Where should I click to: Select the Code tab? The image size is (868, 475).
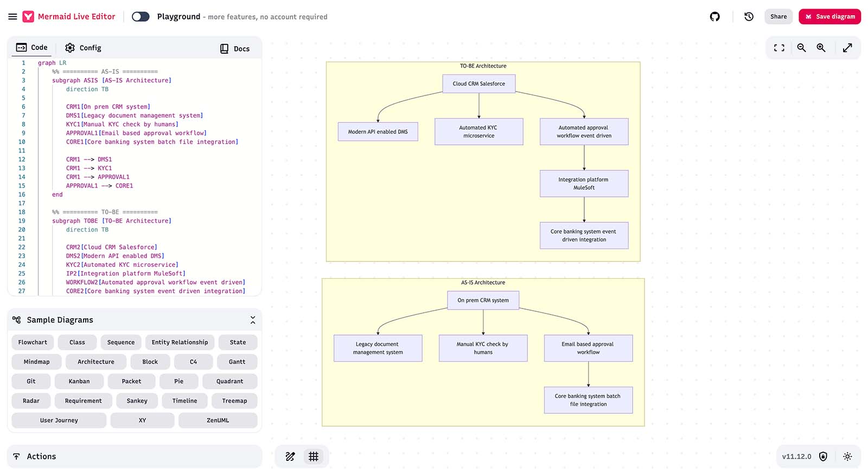point(32,48)
